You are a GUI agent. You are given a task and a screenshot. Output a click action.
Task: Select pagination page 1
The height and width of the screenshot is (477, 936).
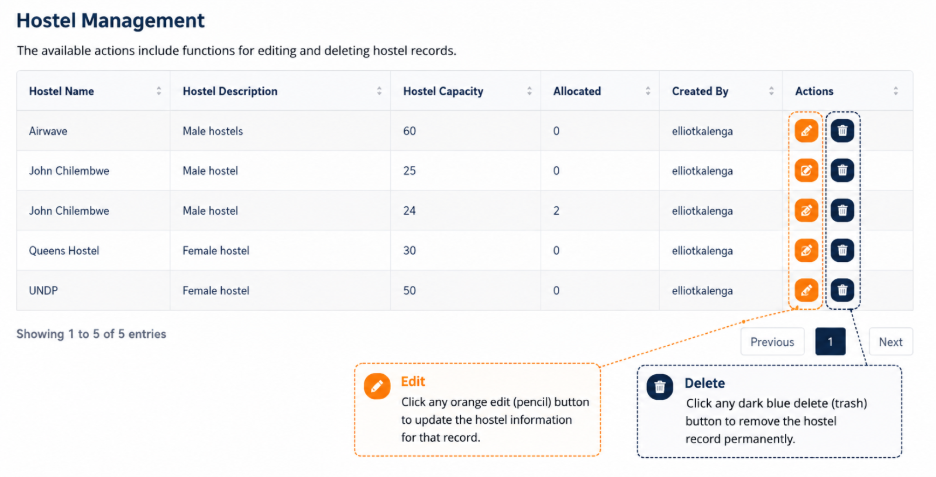point(830,342)
